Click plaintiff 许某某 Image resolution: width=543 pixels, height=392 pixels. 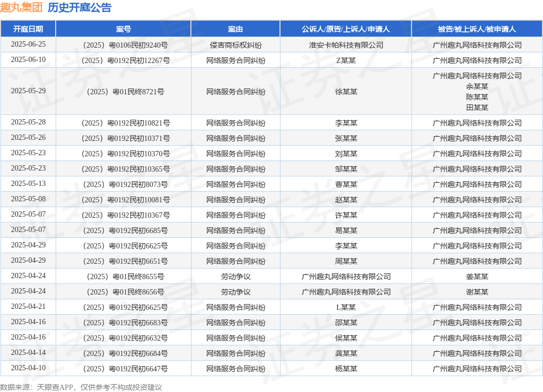tap(346, 215)
